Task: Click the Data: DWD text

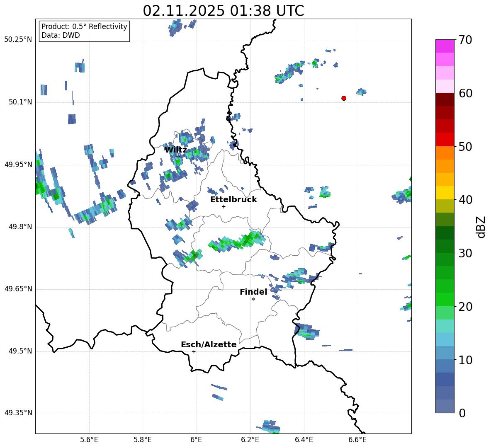Action: (x=61, y=36)
